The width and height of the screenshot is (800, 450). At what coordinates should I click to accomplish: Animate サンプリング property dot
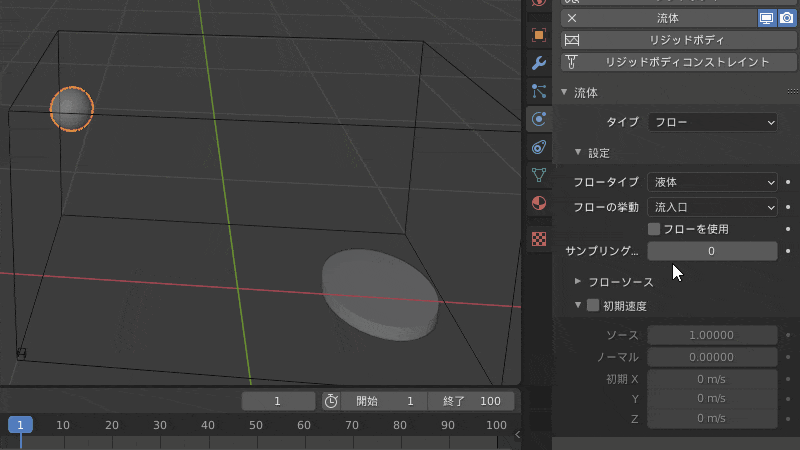tap(788, 251)
